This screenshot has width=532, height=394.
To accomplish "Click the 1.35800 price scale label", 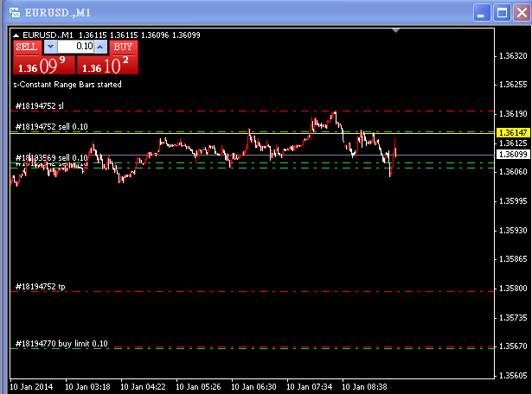I will [x=513, y=289].
